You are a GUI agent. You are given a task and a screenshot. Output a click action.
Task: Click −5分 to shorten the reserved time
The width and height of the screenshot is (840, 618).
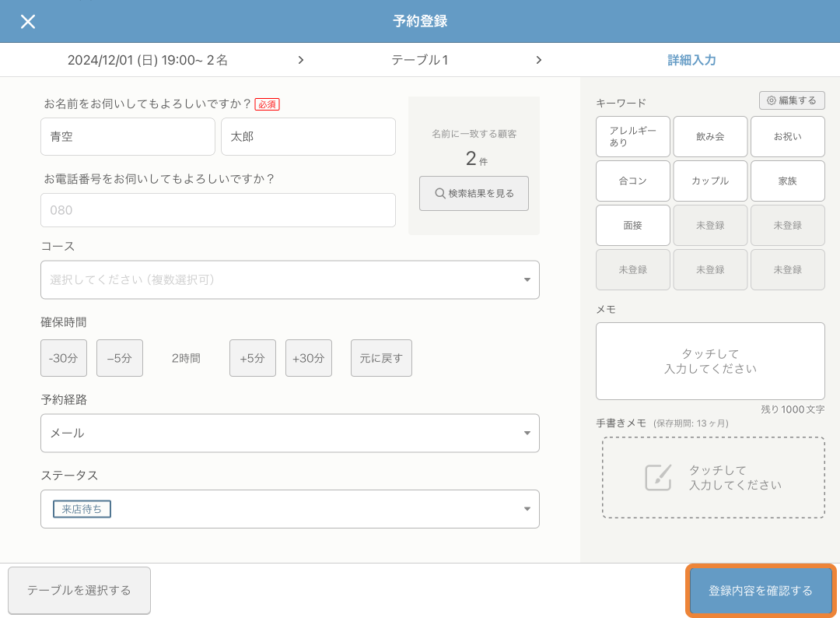point(119,357)
